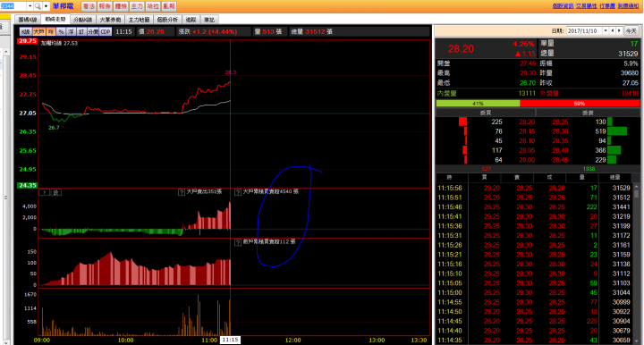
Task: Switch to the 籌碼K線 tab
Action: coord(28,20)
